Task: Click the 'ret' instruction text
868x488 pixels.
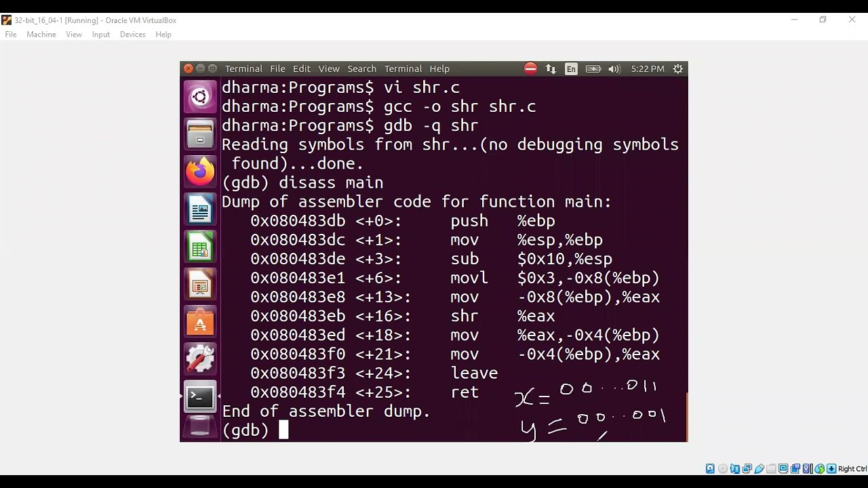Action: 465,392
